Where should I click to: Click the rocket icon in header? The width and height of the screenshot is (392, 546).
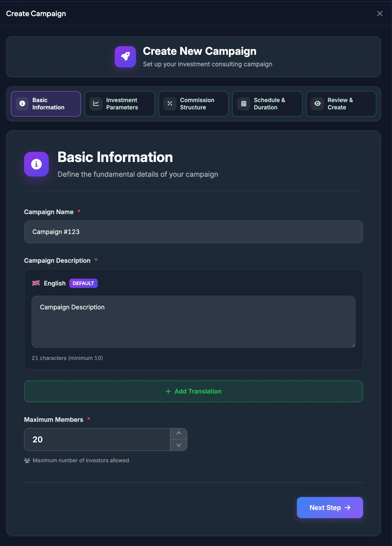125,57
